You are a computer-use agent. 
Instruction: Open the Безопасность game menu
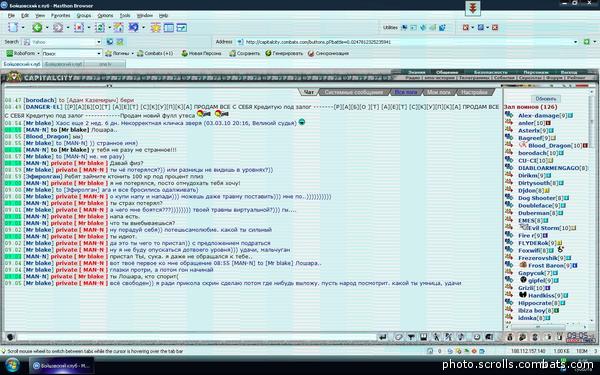point(491,72)
